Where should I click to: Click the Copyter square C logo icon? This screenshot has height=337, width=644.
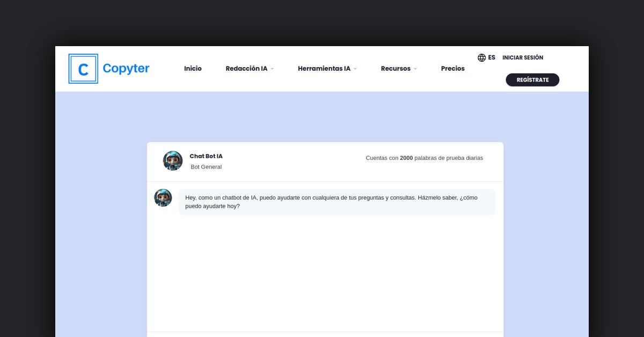click(83, 69)
